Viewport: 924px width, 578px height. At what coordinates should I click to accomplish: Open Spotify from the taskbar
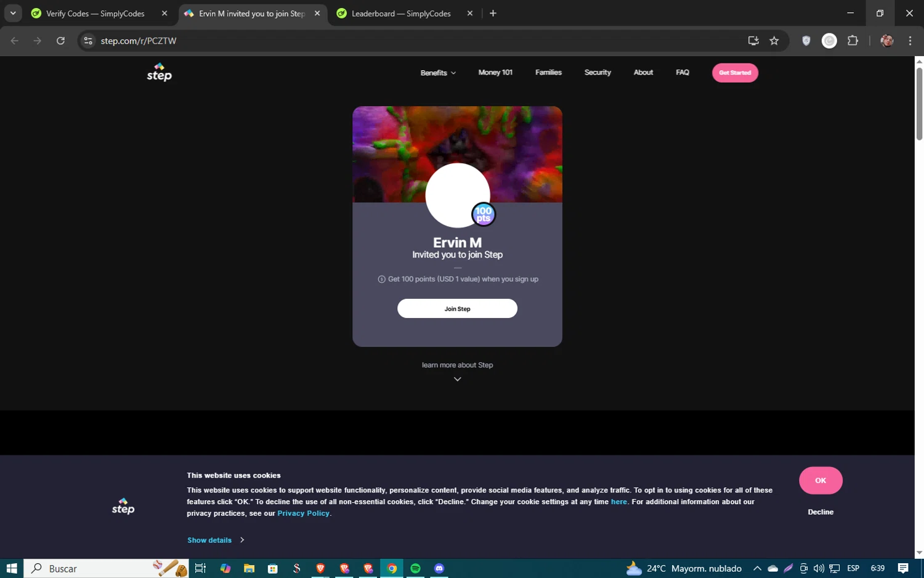point(415,568)
